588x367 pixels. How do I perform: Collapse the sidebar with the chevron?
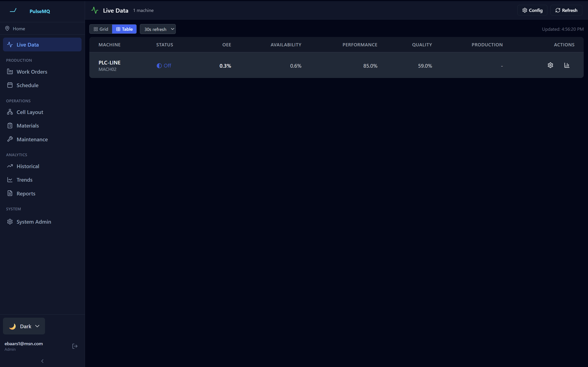[x=42, y=361]
